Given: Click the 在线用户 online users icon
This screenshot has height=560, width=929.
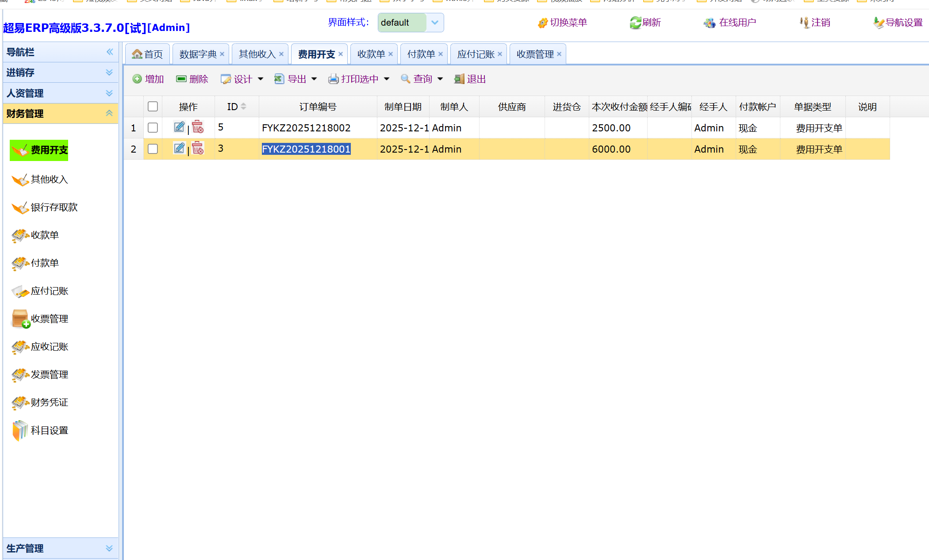Looking at the screenshot, I should [710, 23].
